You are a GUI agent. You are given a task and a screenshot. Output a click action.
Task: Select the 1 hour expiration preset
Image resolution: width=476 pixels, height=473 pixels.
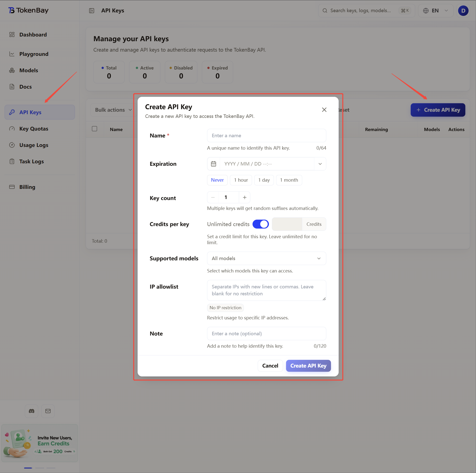[241, 180]
